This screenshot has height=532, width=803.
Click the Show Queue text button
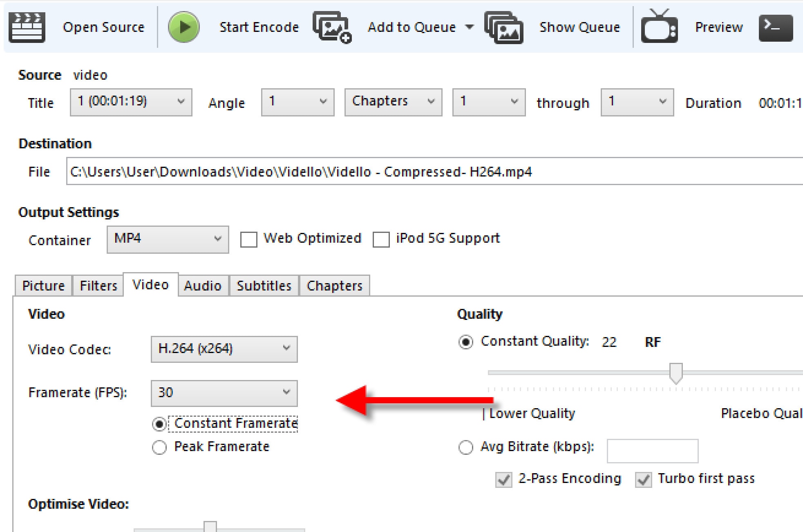click(579, 27)
